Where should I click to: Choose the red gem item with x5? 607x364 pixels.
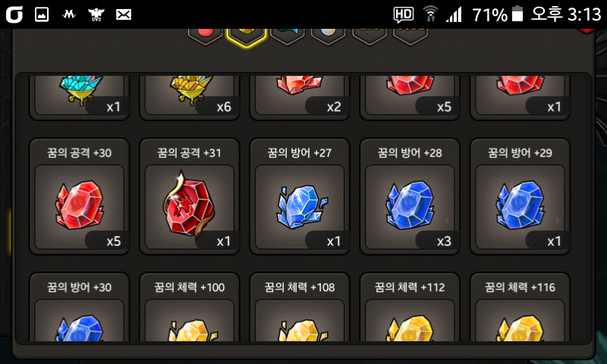pyautogui.click(x=410, y=97)
